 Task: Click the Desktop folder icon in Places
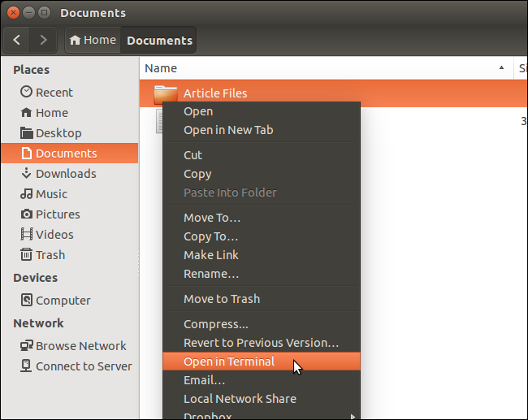click(x=27, y=133)
